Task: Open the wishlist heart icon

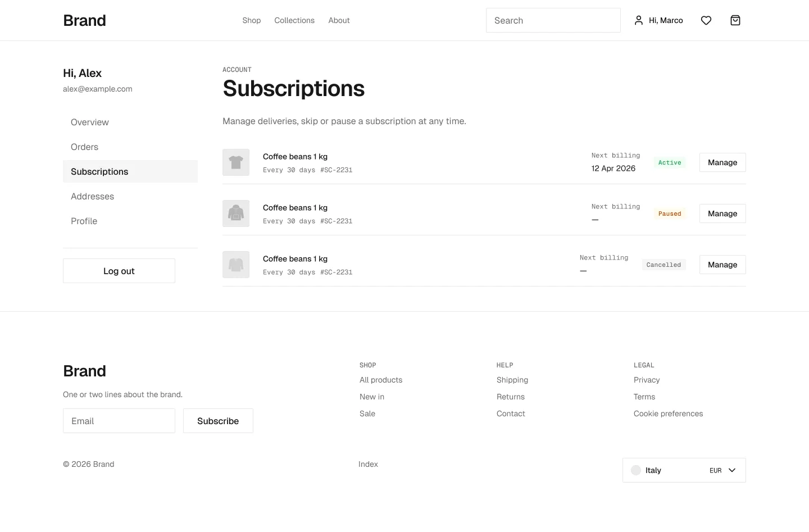Action: [706, 20]
